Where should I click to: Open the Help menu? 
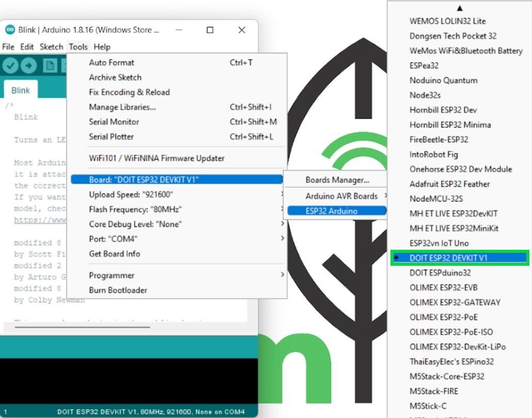[x=102, y=46]
